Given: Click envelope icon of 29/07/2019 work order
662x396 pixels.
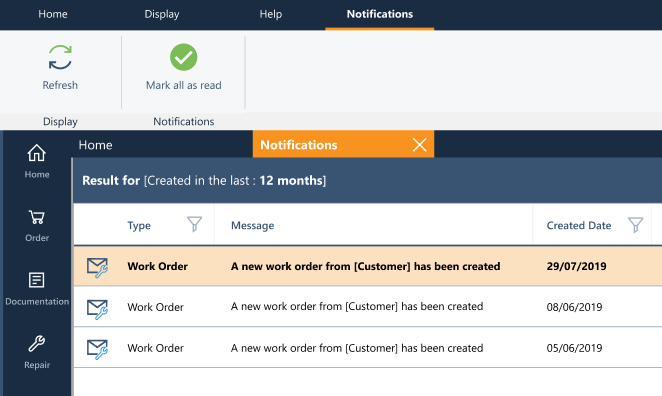Looking at the screenshot, I should [x=97, y=267].
